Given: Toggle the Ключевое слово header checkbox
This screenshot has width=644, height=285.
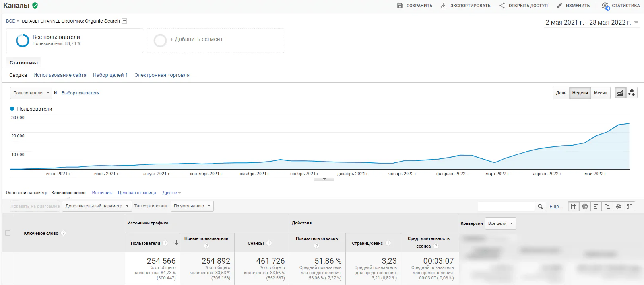Looking at the screenshot, I should click(8, 233).
